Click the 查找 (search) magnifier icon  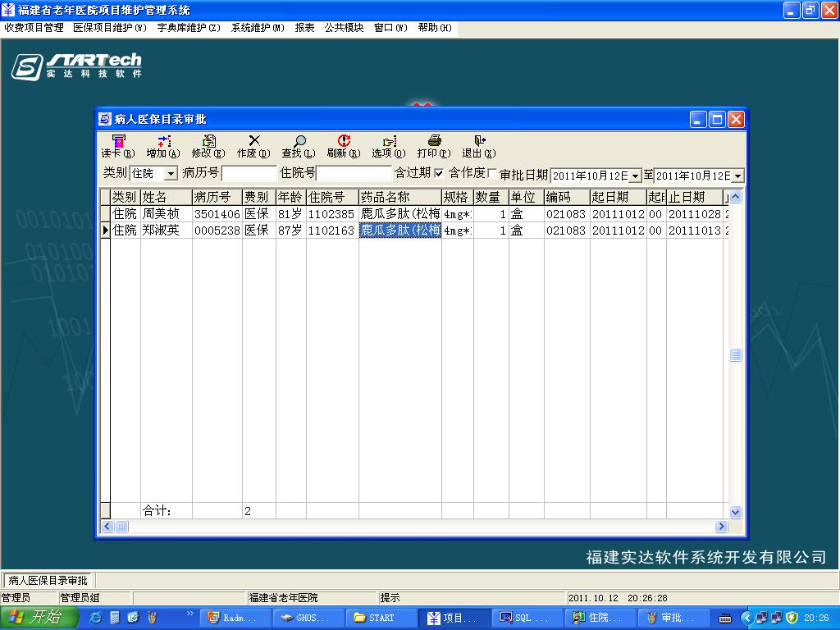click(x=299, y=140)
